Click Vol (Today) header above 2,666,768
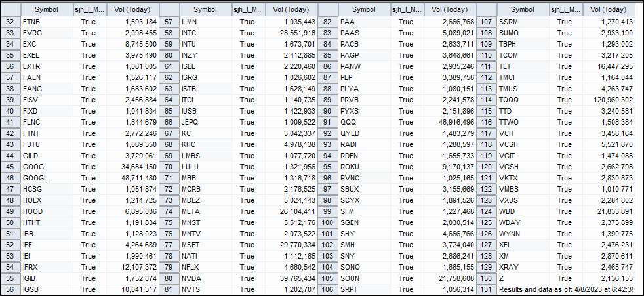The image size is (644, 296). [450, 9]
